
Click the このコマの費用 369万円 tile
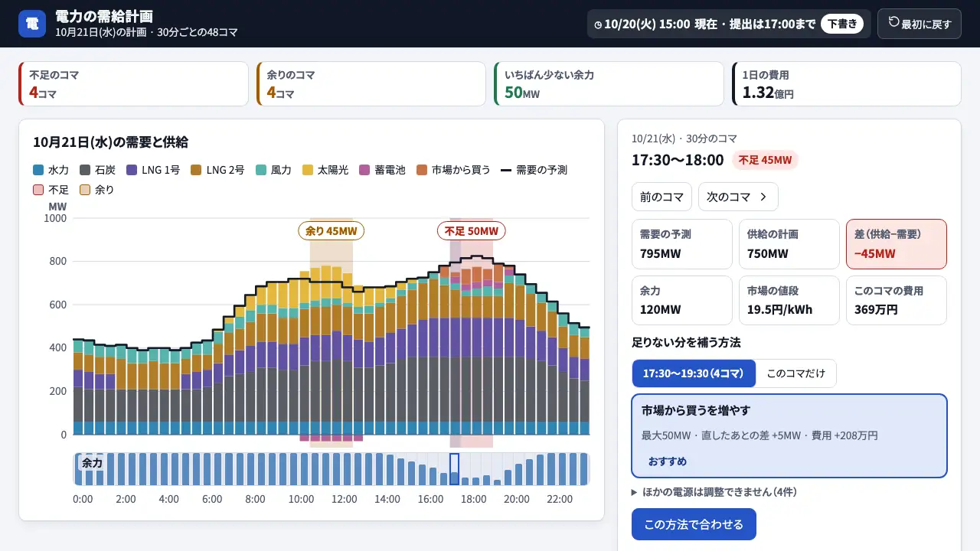pyautogui.click(x=897, y=301)
